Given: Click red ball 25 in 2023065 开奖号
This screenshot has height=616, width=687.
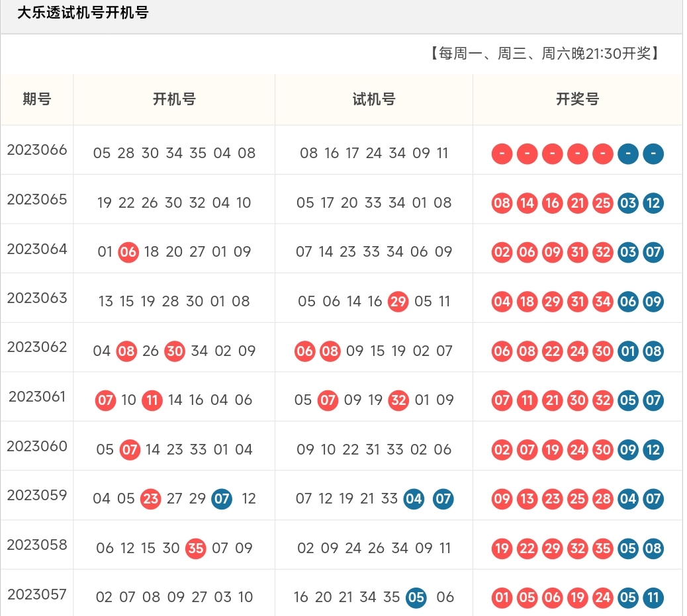Looking at the screenshot, I should [x=603, y=203].
